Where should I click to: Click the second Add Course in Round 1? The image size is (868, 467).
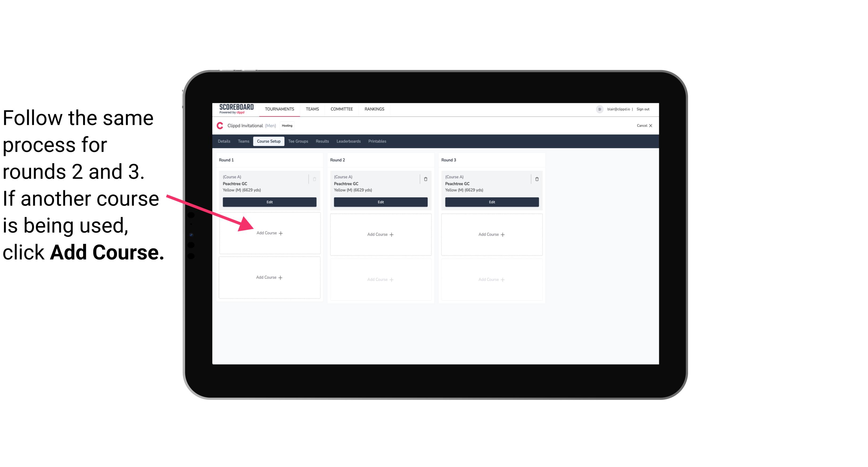point(268,277)
